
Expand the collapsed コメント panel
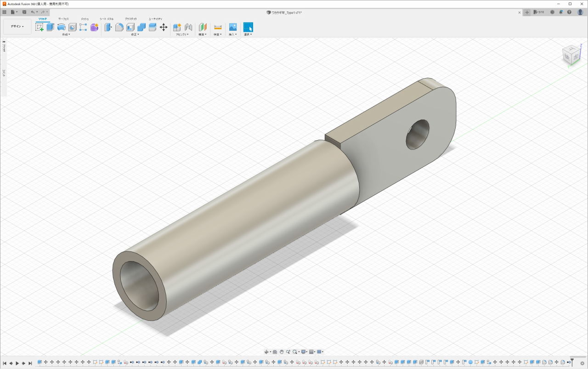(4, 73)
